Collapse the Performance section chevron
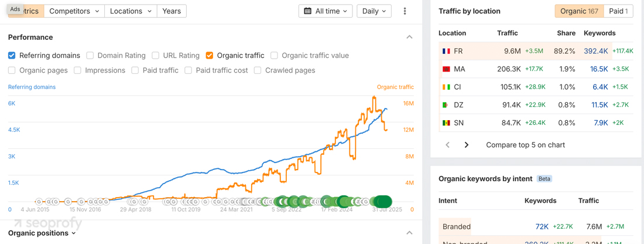The width and height of the screenshot is (644, 244). (x=409, y=37)
